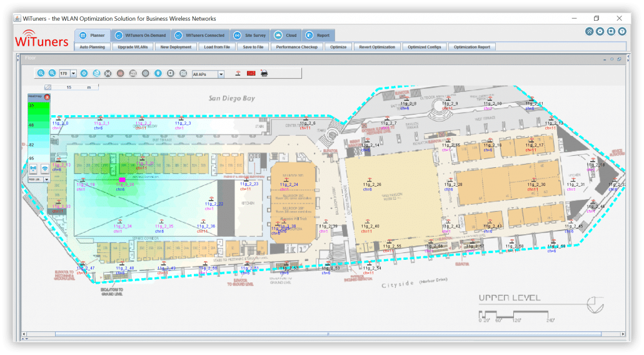Click the scale ruler icon beside 15 m
The image size is (644, 355).
[48, 87]
